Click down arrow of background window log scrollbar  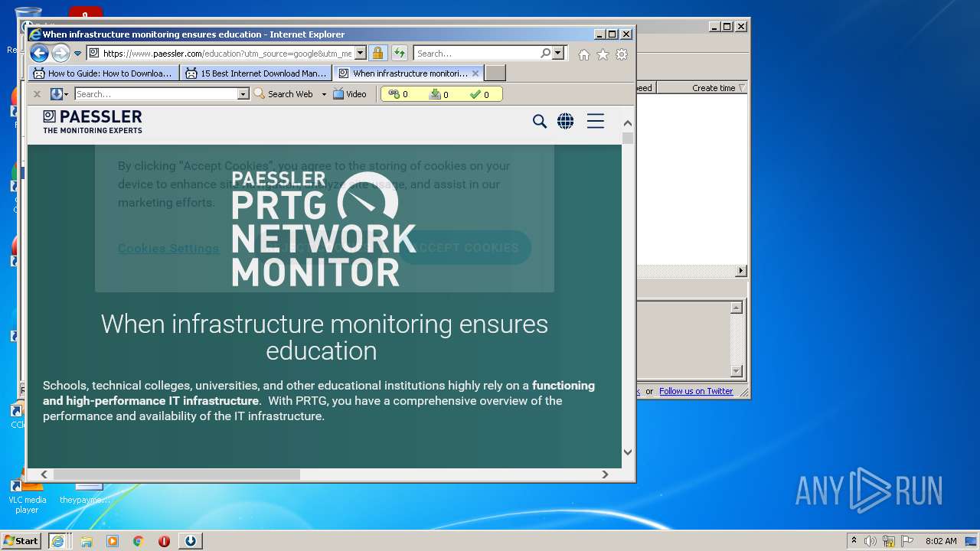point(737,371)
